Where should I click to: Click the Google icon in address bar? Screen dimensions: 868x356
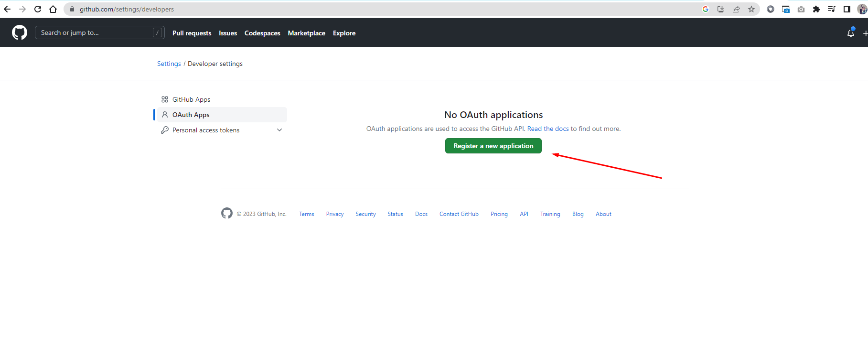tap(706, 9)
